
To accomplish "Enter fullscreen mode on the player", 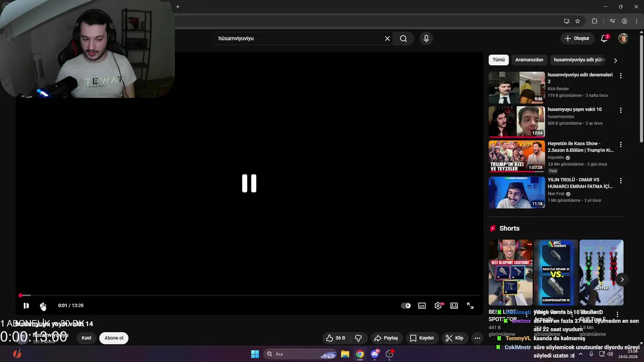I will tap(470, 306).
